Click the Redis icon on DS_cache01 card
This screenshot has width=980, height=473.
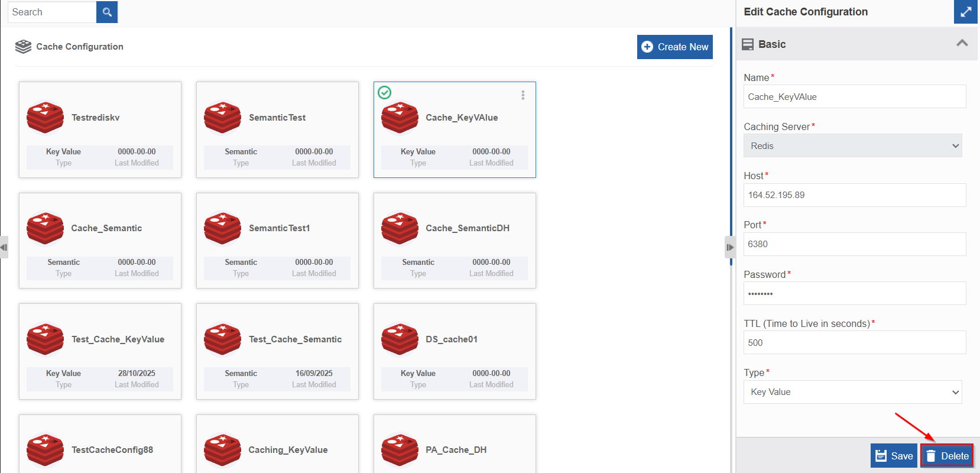tap(400, 339)
